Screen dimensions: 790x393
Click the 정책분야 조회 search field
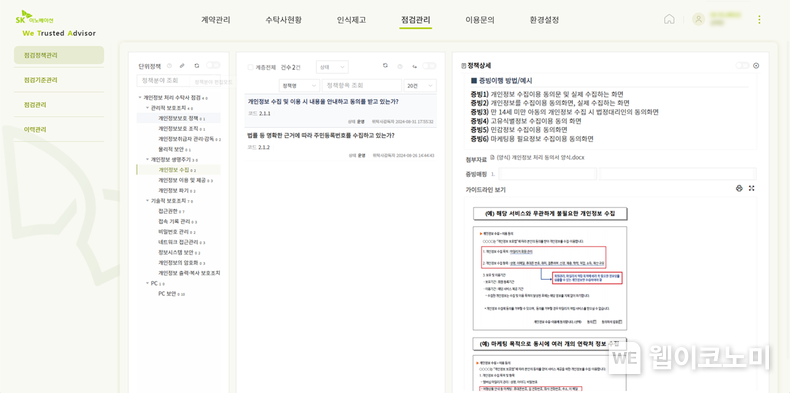pos(179,81)
